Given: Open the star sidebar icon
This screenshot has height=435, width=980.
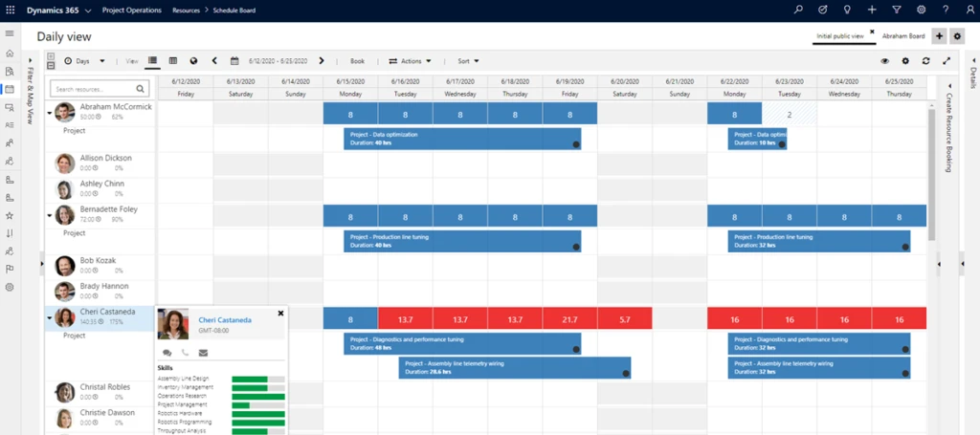Looking at the screenshot, I should click(x=10, y=215).
